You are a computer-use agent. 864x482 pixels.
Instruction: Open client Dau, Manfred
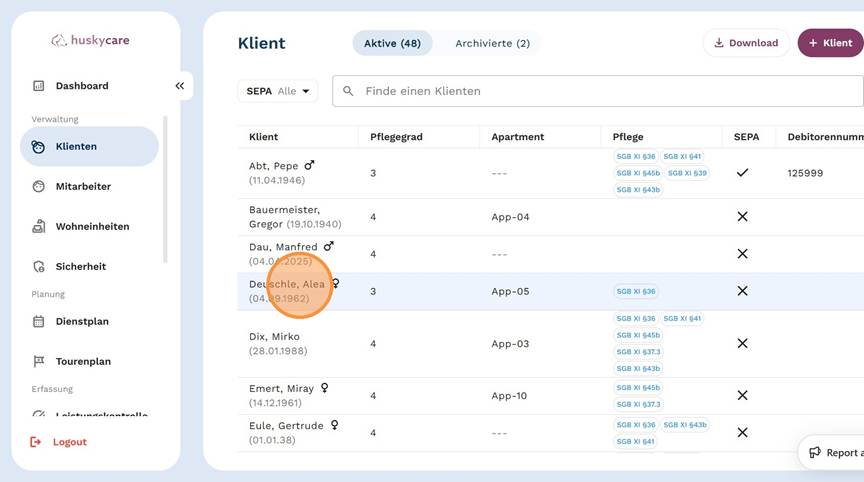tap(283, 247)
